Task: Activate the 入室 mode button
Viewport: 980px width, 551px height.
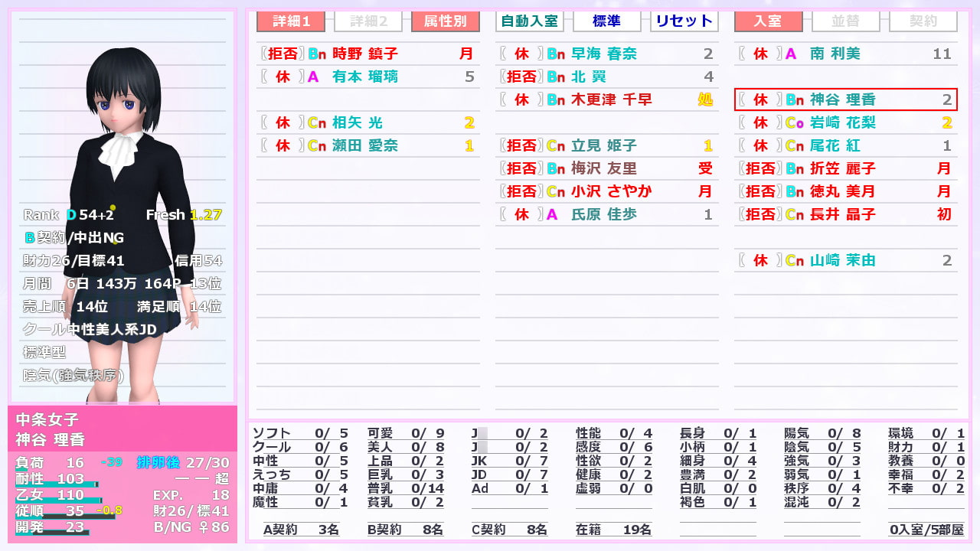Action: tap(768, 21)
